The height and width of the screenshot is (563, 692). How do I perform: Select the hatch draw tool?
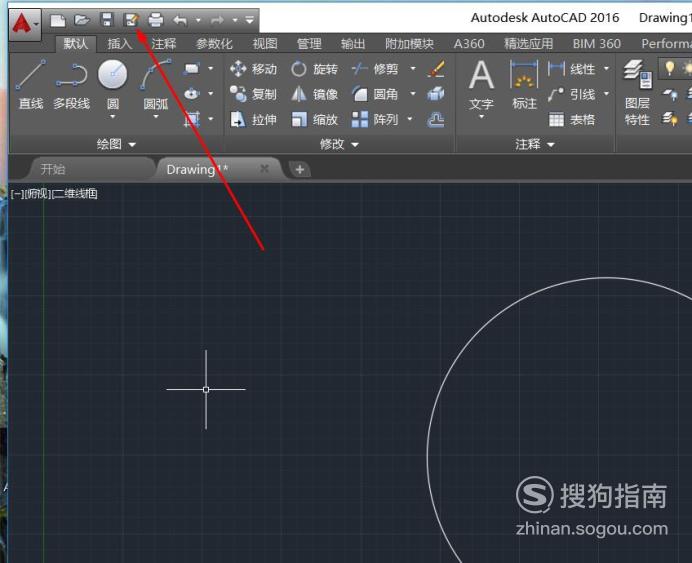192,119
